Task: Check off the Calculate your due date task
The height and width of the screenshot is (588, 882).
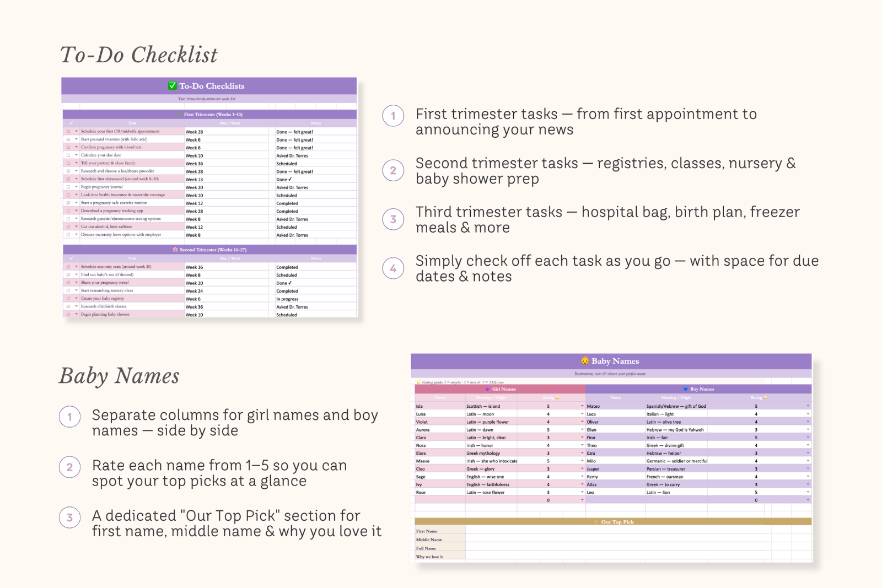Action: [68, 155]
